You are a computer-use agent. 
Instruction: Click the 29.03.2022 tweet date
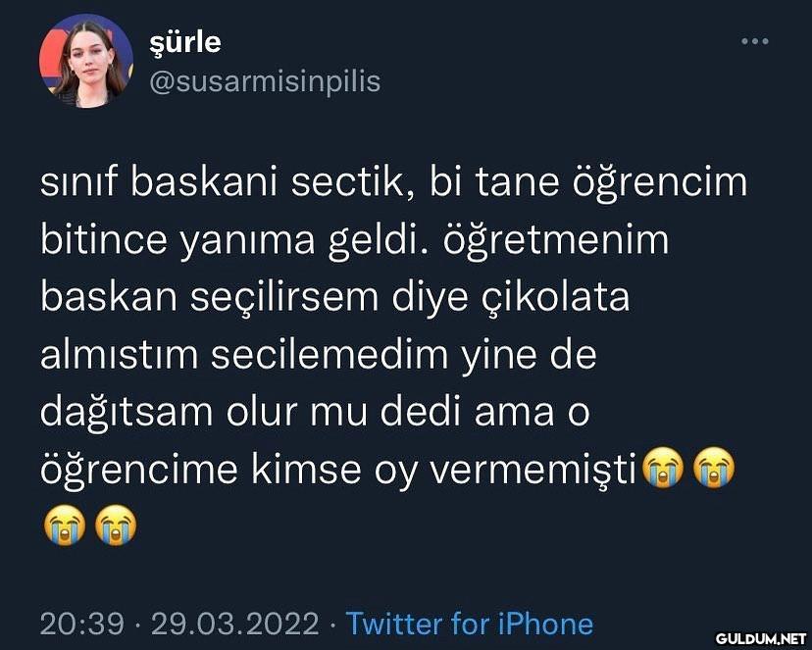click(234, 624)
